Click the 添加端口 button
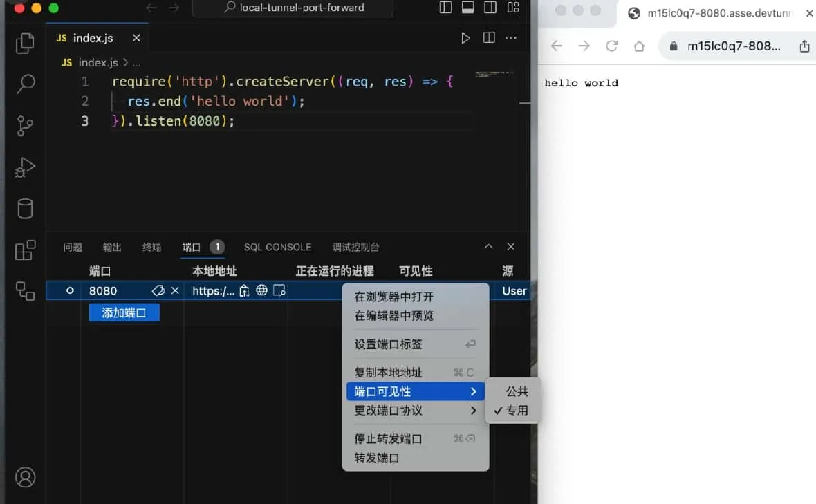Image resolution: width=816 pixels, height=504 pixels. point(124,312)
